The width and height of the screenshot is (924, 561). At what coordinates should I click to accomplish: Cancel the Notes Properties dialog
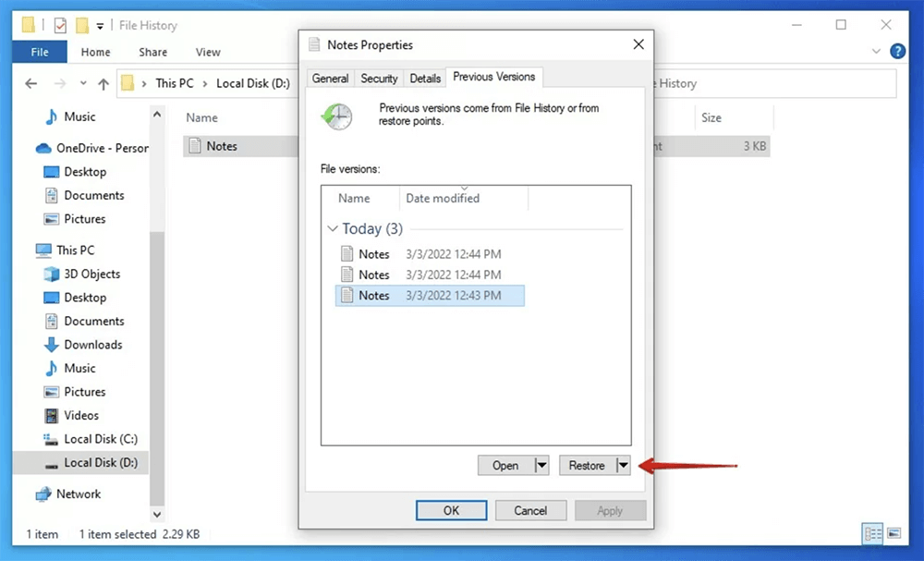pos(530,509)
